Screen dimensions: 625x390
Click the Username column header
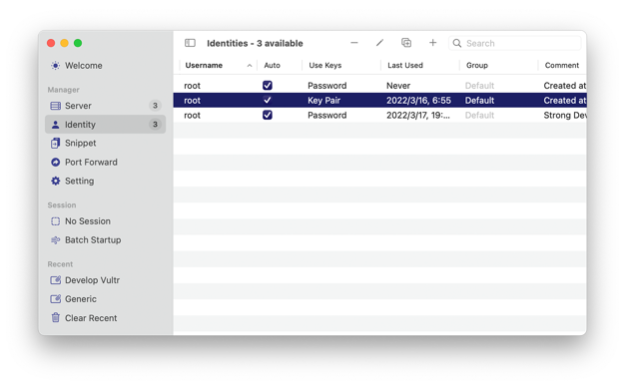click(x=204, y=65)
